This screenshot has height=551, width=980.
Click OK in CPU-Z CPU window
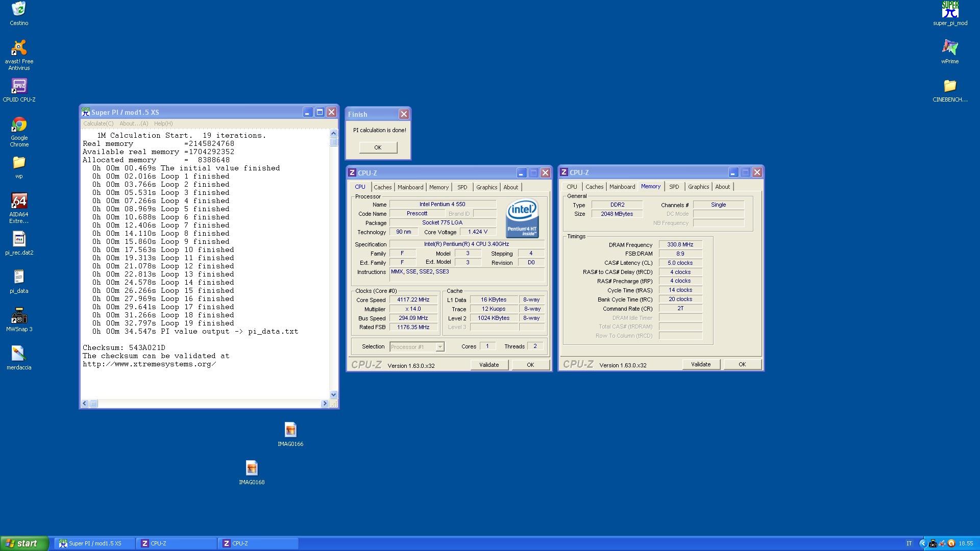click(530, 365)
